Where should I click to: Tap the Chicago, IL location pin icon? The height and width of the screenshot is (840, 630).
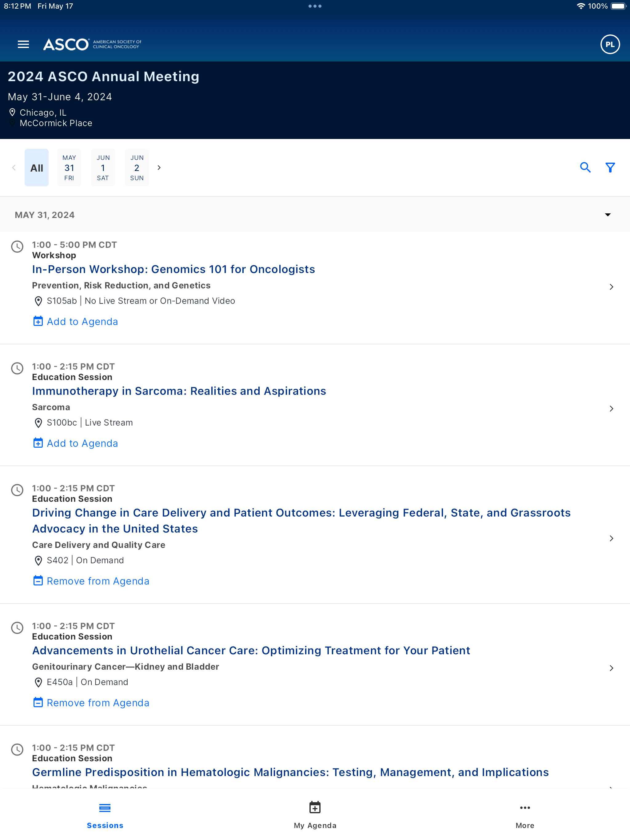coord(12,113)
